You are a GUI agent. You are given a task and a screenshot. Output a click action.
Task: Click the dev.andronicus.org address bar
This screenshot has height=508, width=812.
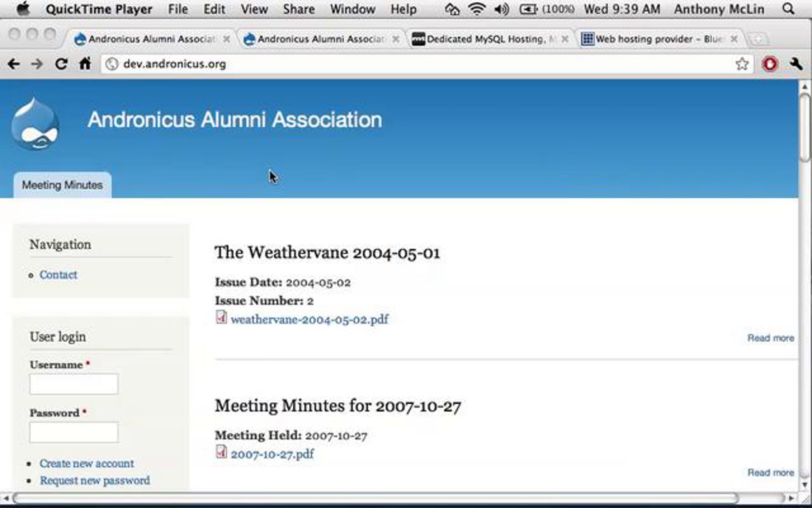[406, 64]
